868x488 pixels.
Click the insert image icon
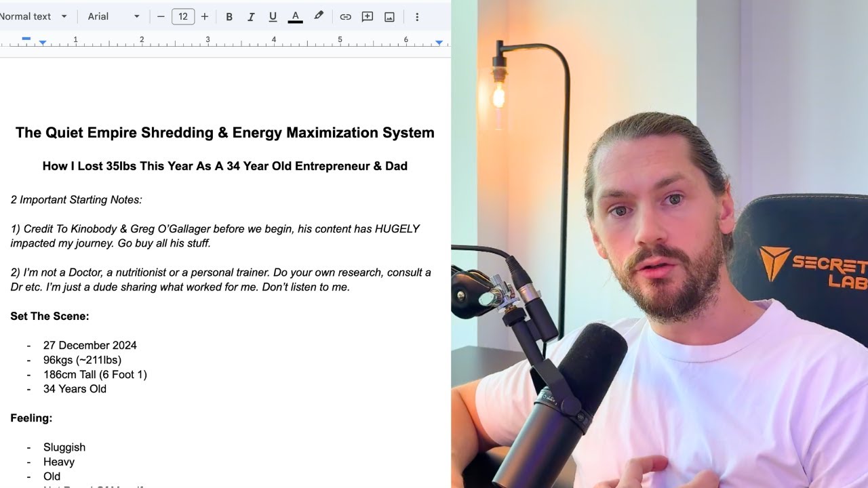(x=389, y=16)
